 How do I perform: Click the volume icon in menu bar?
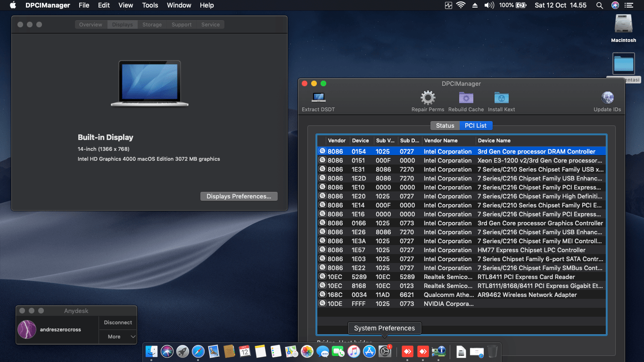pyautogui.click(x=489, y=5)
